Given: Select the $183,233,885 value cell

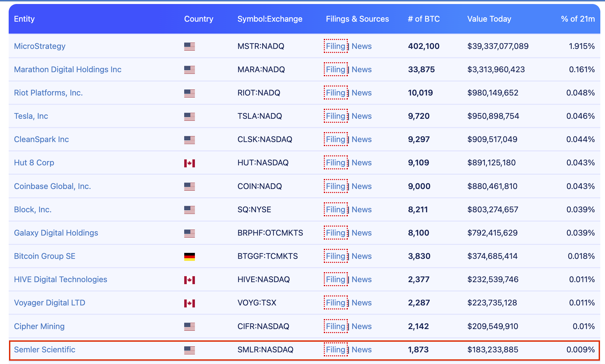Looking at the screenshot, I should coord(493,350).
